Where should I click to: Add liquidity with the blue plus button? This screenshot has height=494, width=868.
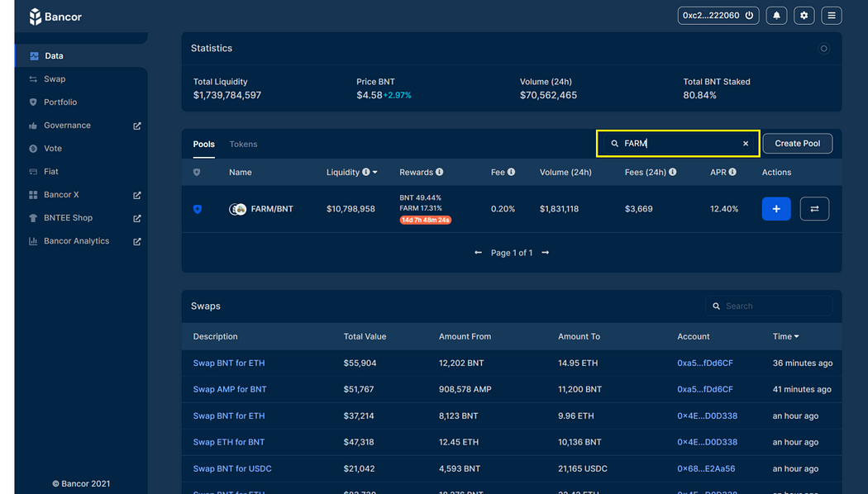point(776,208)
